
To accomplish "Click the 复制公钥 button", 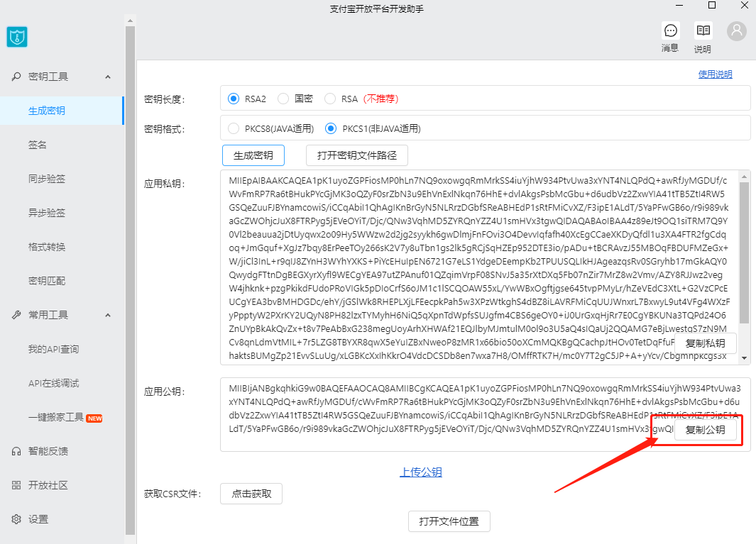I will click(x=706, y=430).
